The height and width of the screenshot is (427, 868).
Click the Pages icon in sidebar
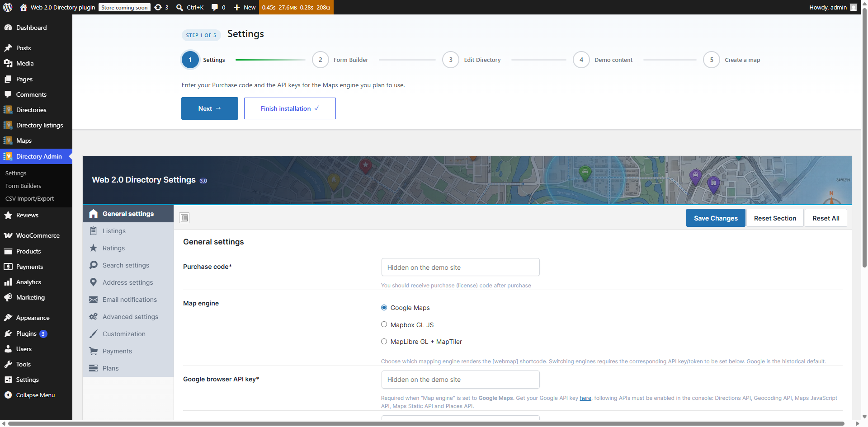click(x=8, y=79)
